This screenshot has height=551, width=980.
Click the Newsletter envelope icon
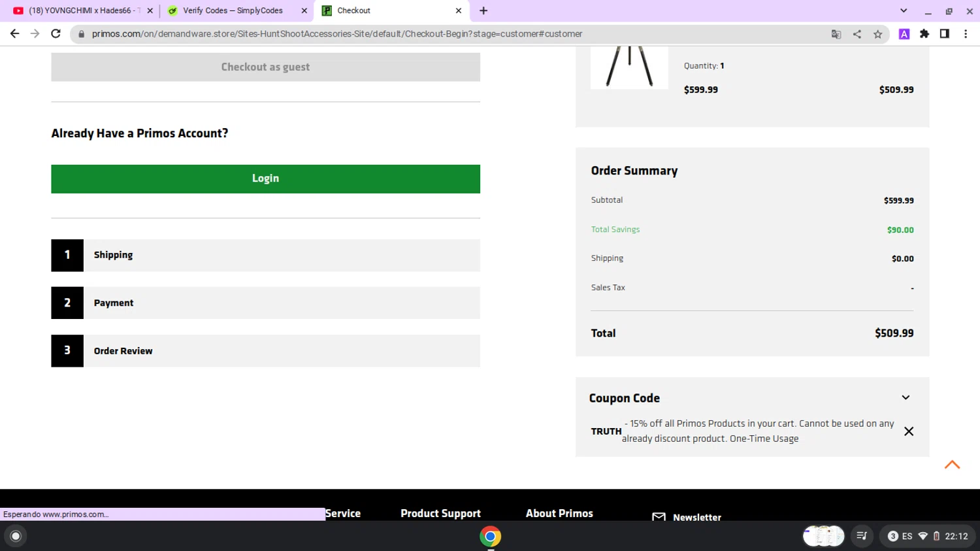pos(659,517)
